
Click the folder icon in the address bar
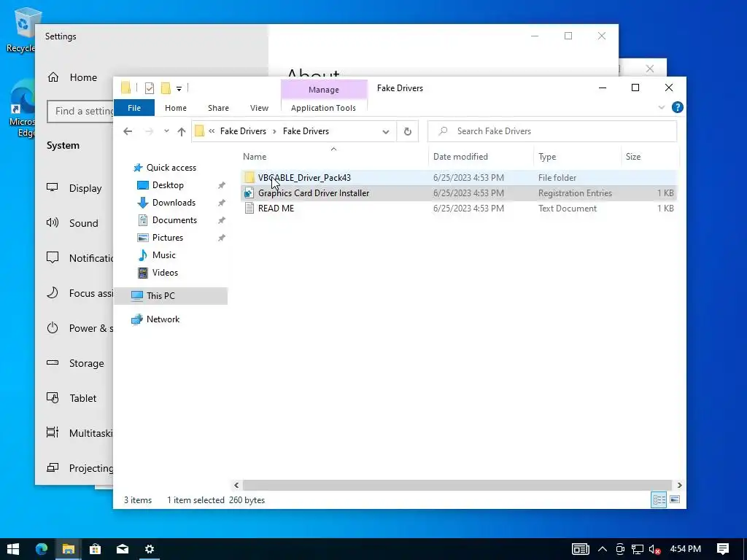[200, 131]
